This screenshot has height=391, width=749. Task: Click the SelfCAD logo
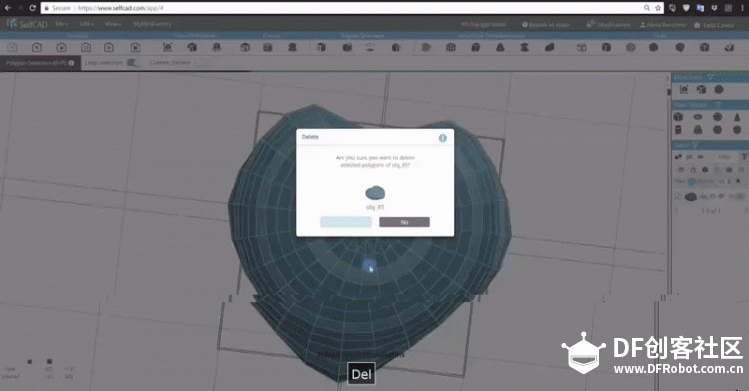point(28,24)
